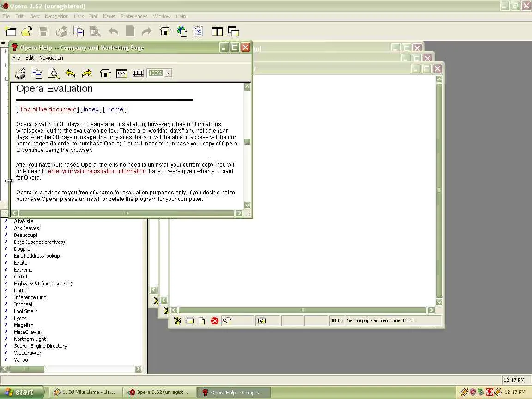532x399 pixels.
Task: Select Search Engine Directory bookmark
Action: [x=40, y=346]
